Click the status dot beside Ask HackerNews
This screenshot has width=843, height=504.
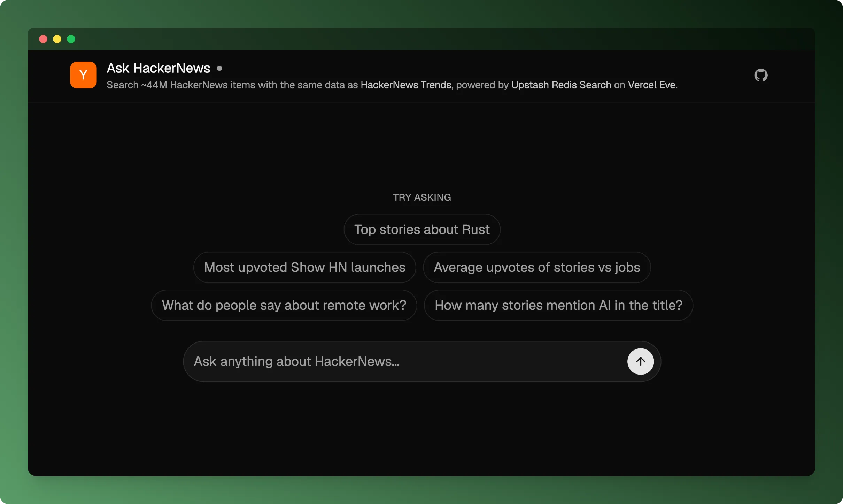(x=219, y=68)
